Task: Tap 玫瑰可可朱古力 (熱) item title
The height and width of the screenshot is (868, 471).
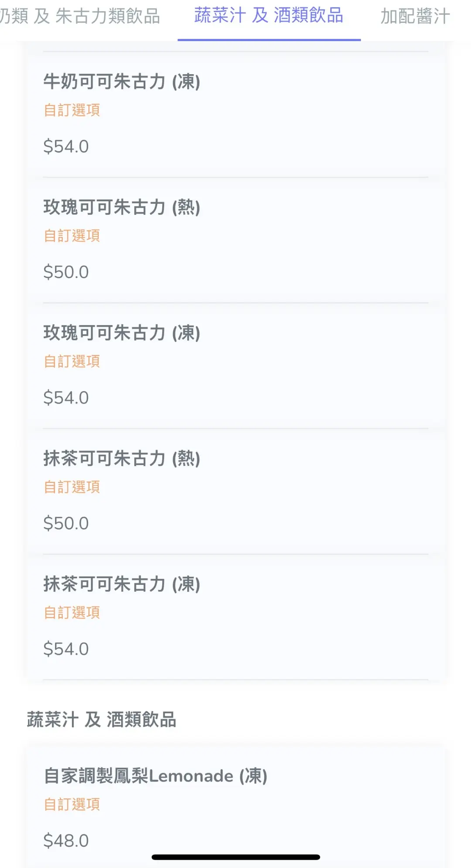Action: coord(122,207)
